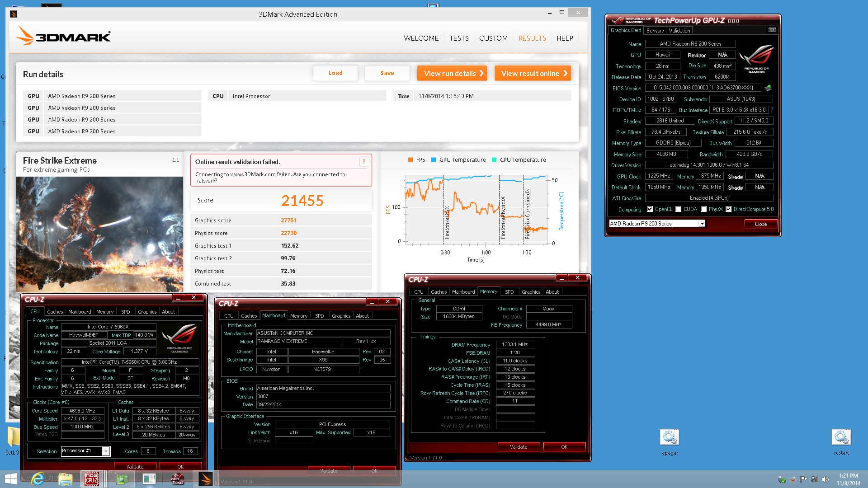The width and height of the screenshot is (868, 488).
Task: Switch to the Validation tab in GPU-Z
Action: pos(679,31)
